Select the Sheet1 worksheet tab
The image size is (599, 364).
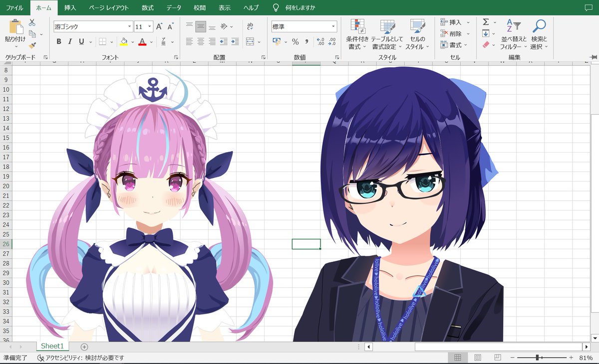pos(52,346)
